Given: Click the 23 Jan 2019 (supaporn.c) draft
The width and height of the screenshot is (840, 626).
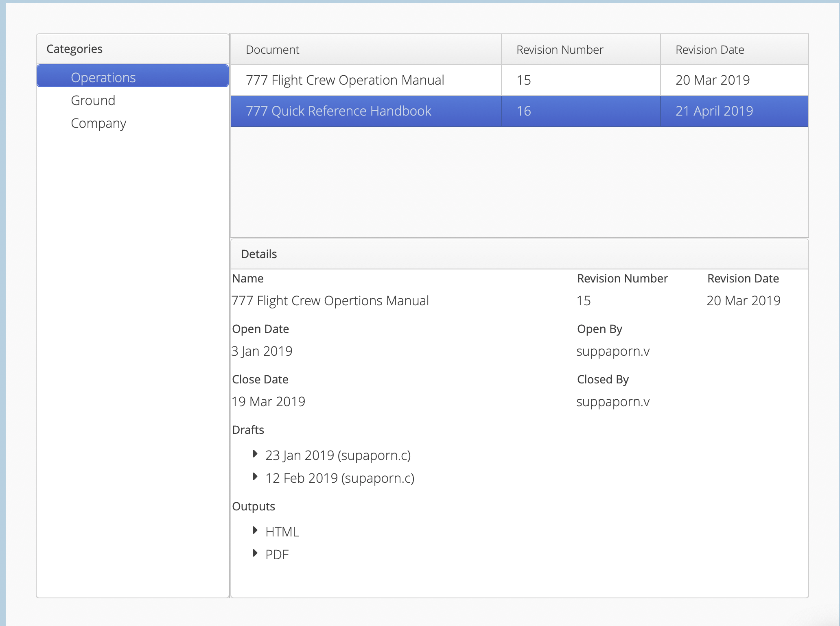Looking at the screenshot, I should point(338,455).
